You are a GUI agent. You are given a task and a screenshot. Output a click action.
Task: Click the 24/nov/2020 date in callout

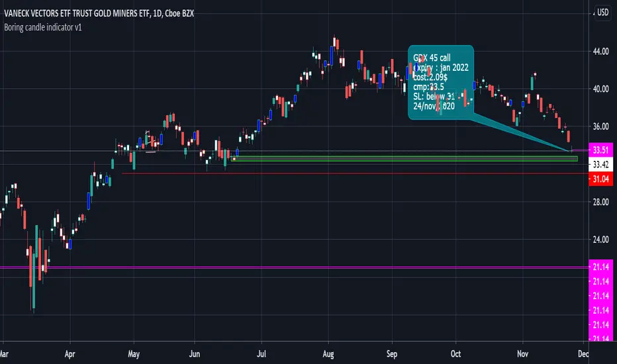[434, 106]
